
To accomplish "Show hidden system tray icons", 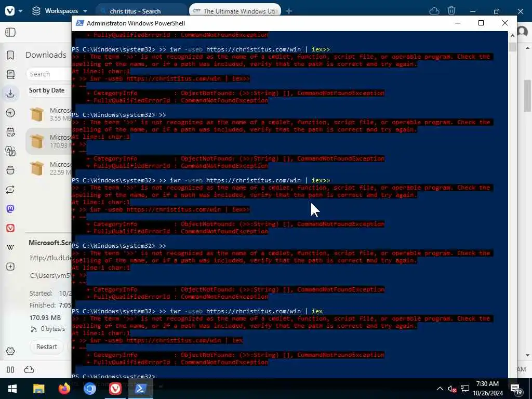I will point(440,389).
